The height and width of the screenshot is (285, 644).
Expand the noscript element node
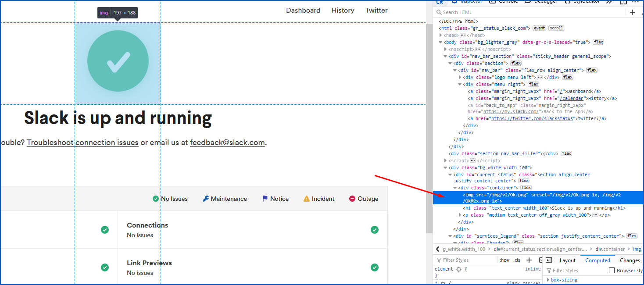(x=446, y=49)
